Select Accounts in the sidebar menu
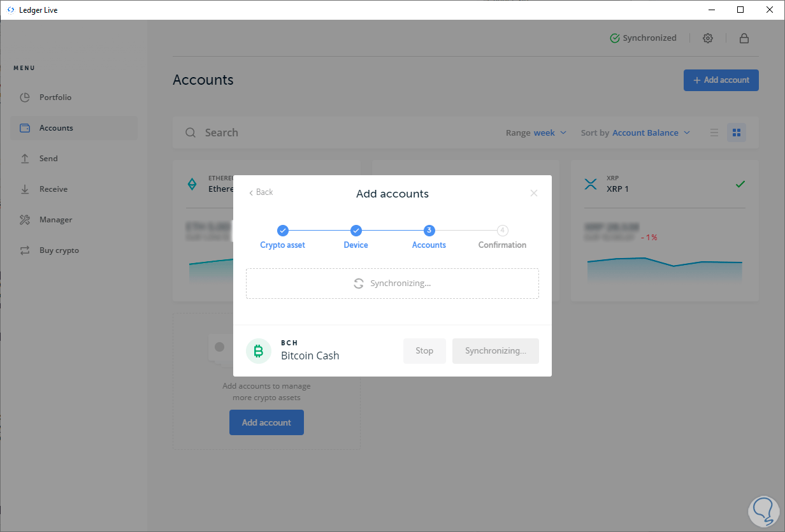Viewport: 785px width, 532px height. [73, 128]
